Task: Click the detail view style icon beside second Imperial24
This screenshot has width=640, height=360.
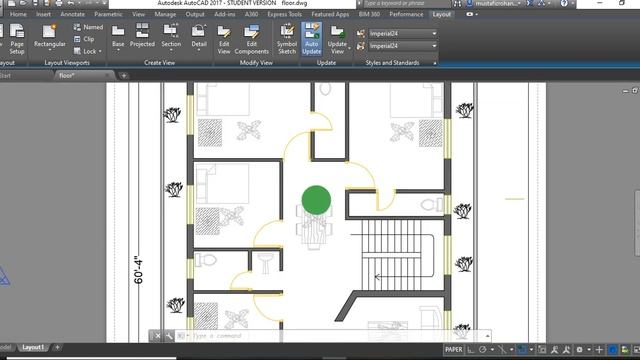Action: pos(360,46)
